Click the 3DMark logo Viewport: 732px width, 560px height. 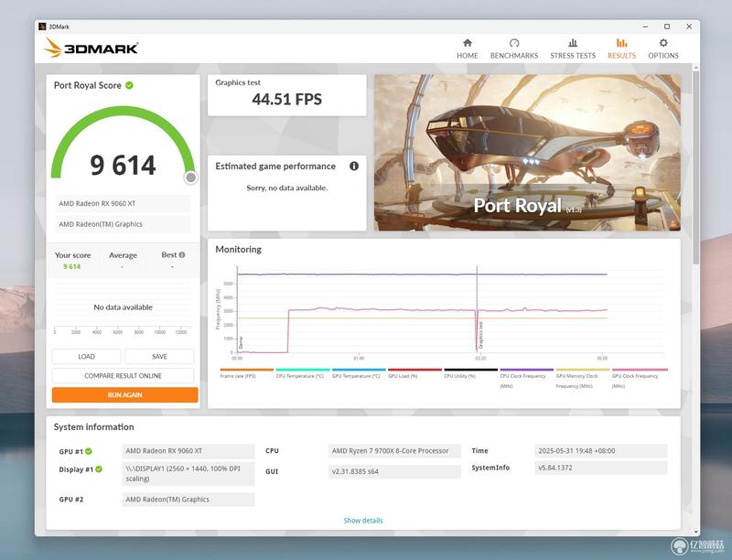tap(91, 48)
